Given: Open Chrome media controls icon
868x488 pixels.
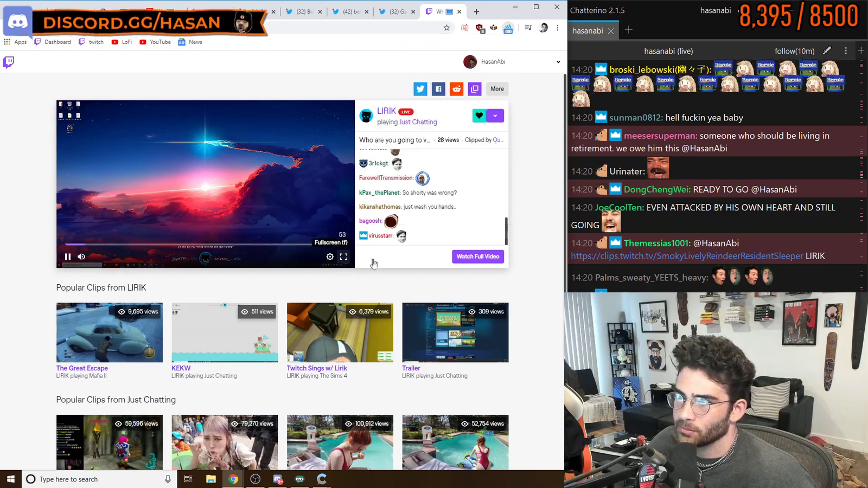Looking at the screenshot, I should click(x=528, y=28).
